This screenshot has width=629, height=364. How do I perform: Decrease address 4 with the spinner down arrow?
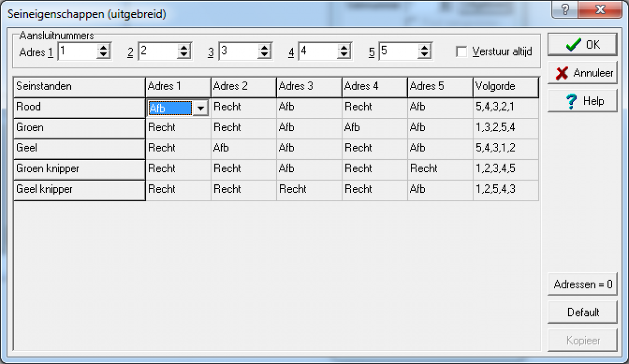point(344,55)
